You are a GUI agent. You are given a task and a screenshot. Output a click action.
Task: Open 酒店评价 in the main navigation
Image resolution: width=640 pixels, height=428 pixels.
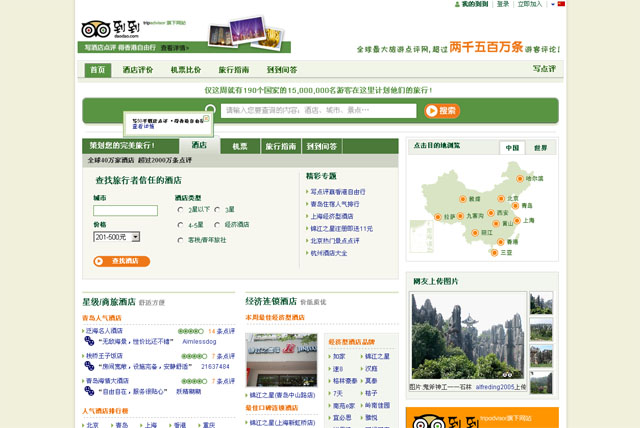pyautogui.click(x=138, y=70)
